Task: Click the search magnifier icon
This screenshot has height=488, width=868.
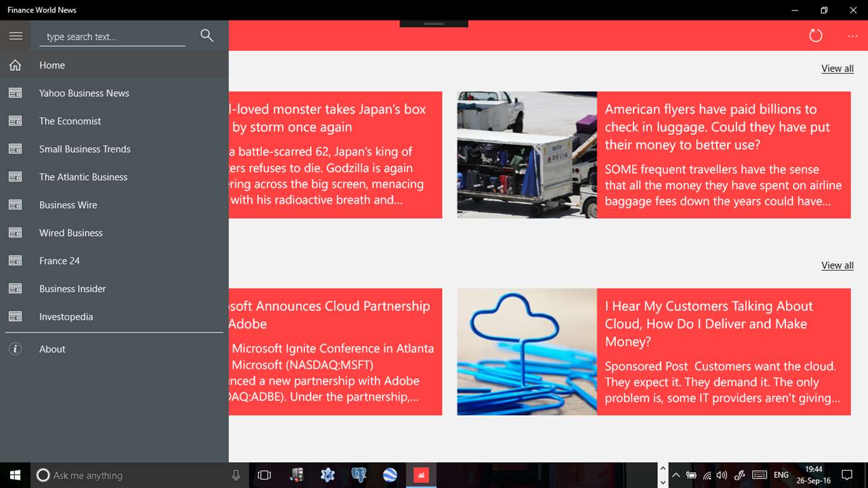Action: [x=207, y=36]
